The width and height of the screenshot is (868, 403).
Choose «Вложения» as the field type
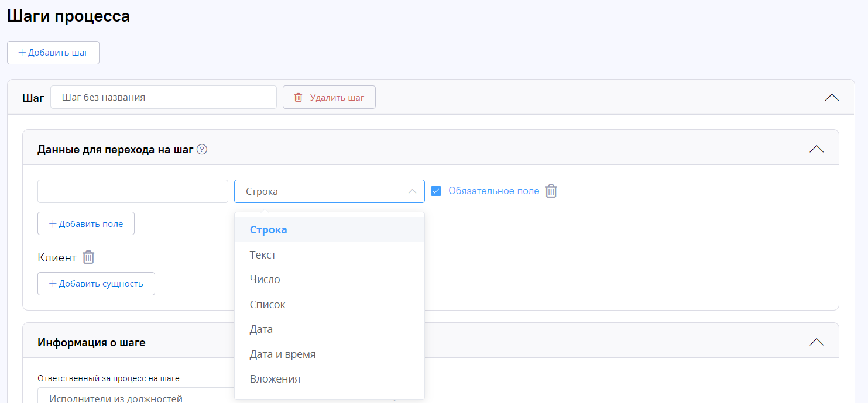coord(275,378)
